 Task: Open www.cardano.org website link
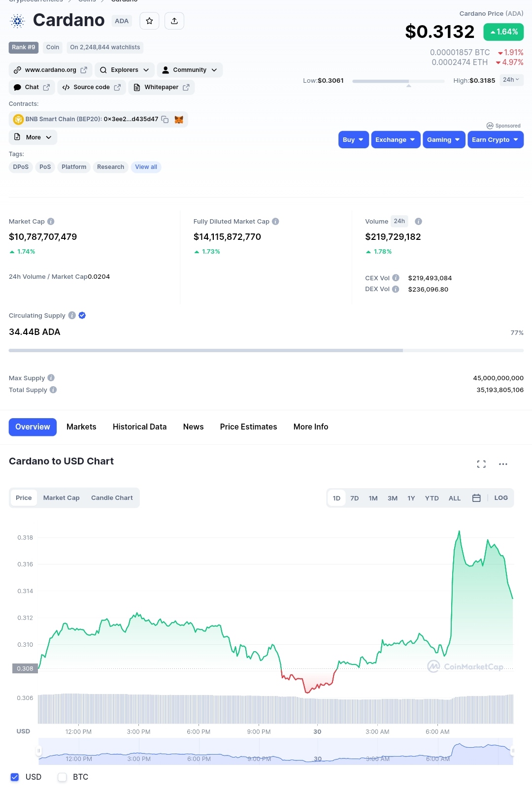pos(50,70)
